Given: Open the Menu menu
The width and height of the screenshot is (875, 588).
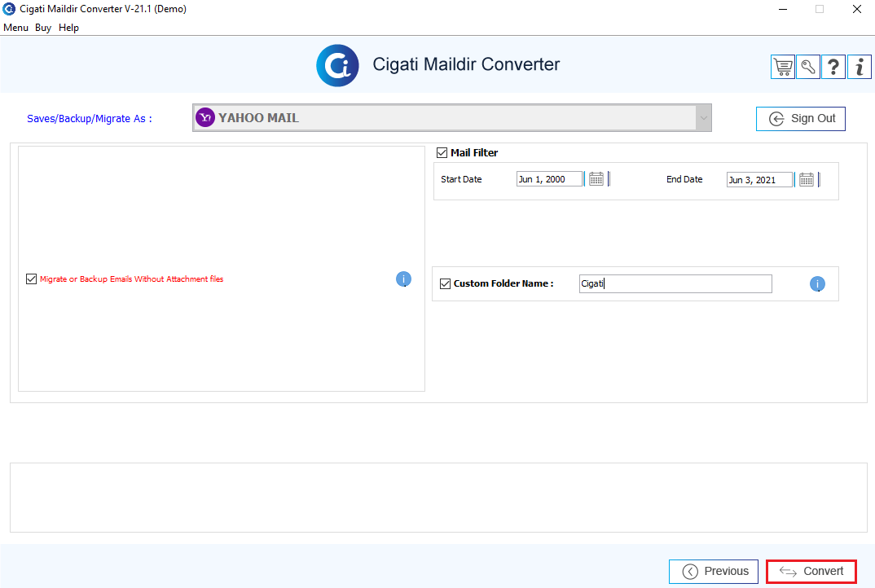Looking at the screenshot, I should (x=15, y=28).
